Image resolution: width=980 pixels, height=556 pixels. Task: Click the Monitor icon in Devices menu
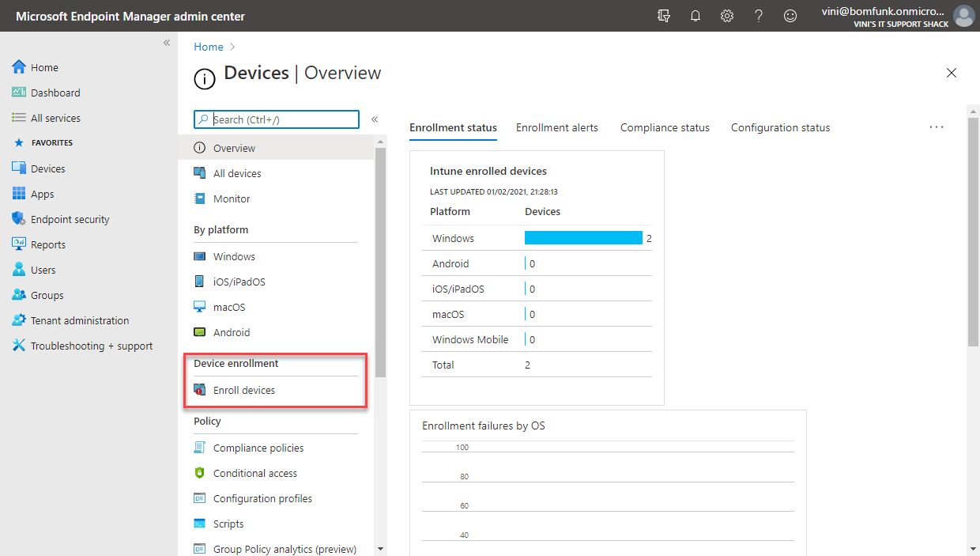[x=200, y=199]
